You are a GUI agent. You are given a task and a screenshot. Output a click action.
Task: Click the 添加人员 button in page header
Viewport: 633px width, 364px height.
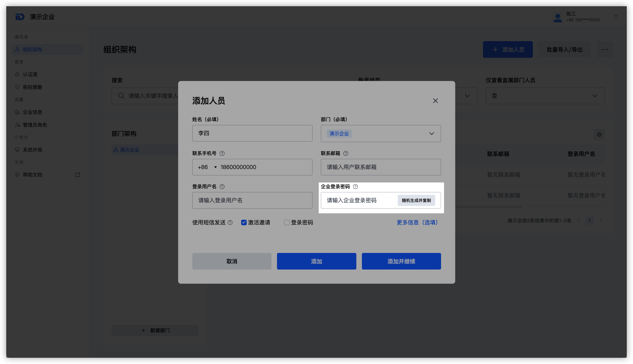508,49
